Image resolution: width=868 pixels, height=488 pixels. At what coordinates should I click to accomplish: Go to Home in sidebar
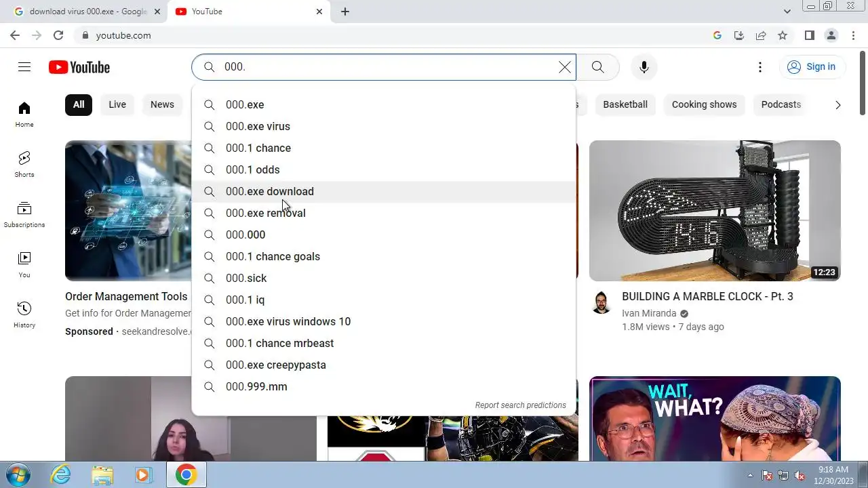pos(24,115)
